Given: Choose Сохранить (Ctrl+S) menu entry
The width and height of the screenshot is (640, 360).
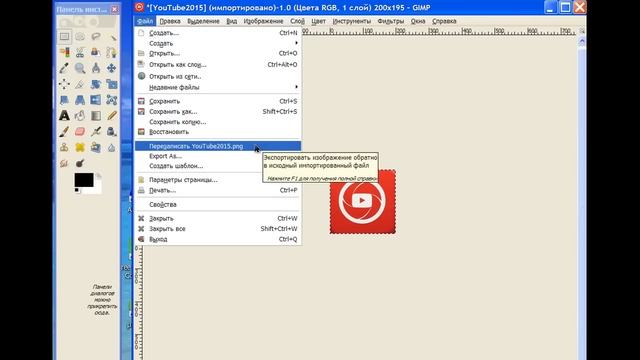Looking at the screenshot, I should click(218, 101).
